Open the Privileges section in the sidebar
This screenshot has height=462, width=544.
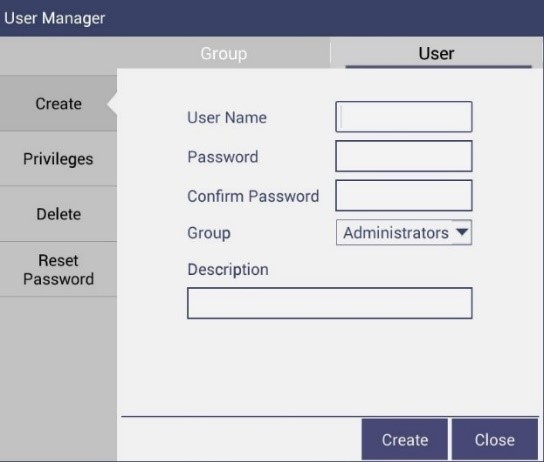(x=58, y=159)
